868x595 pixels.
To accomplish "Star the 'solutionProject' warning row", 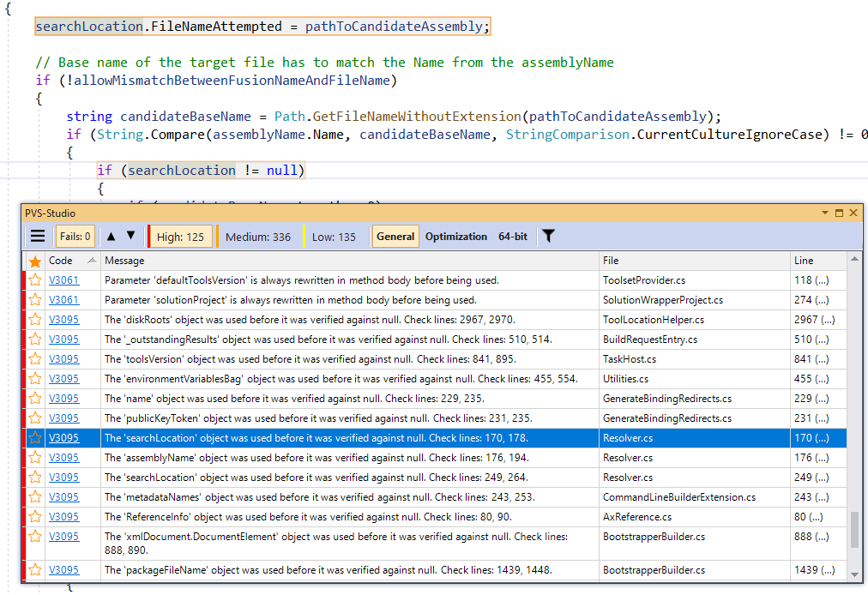I will tap(35, 300).
